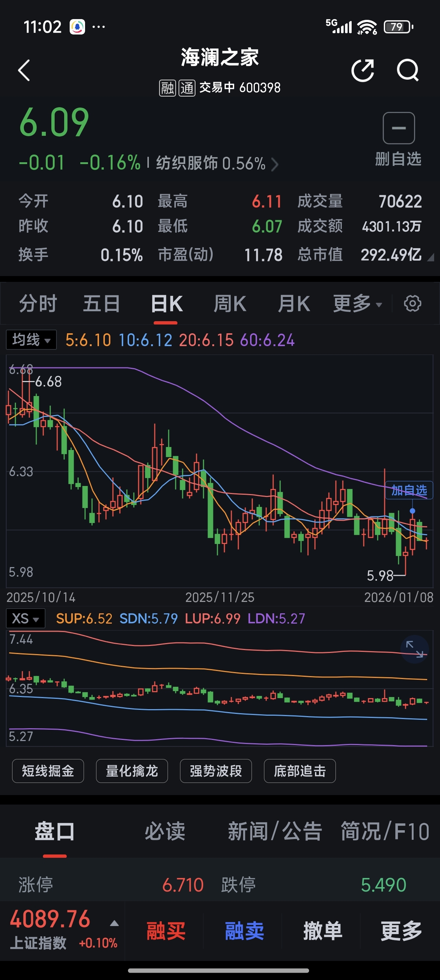Tap 强势波段 strategy button

tap(216, 771)
